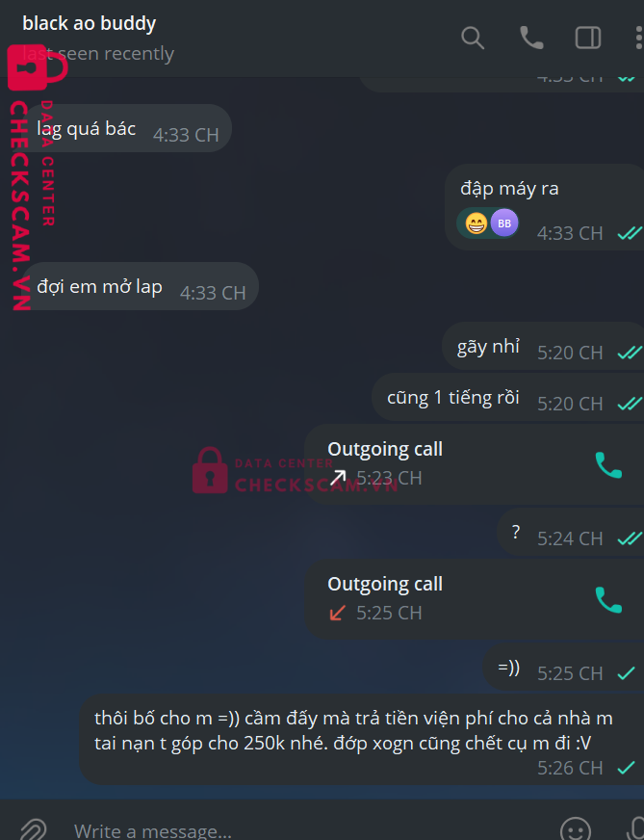Call back from the 5:23 CH outgoing call

tap(608, 464)
